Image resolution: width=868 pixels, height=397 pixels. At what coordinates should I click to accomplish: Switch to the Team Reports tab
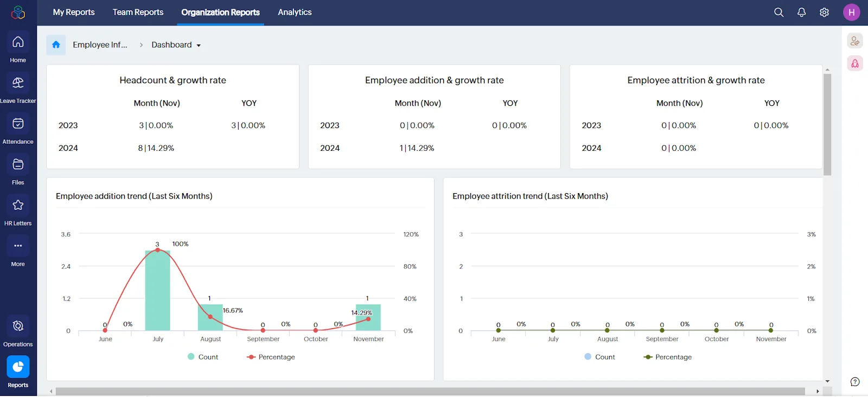click(x=138, y=12)
